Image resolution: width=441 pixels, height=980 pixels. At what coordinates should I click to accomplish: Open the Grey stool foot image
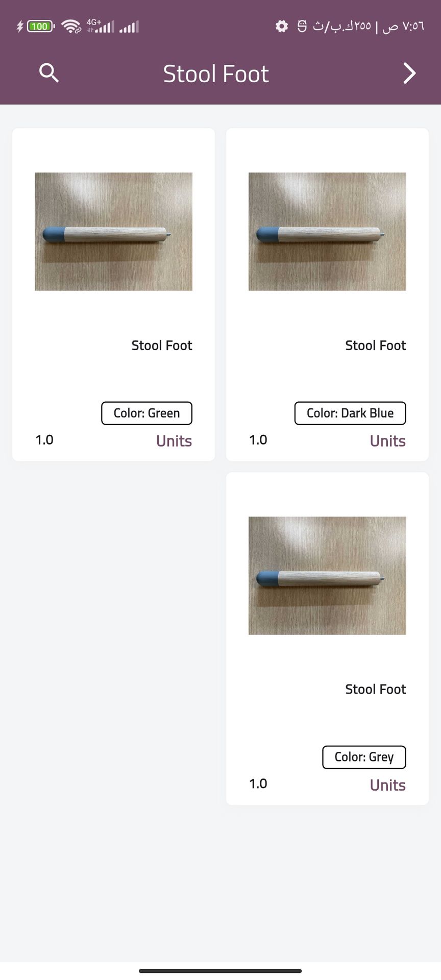click(x=327, y=575)
